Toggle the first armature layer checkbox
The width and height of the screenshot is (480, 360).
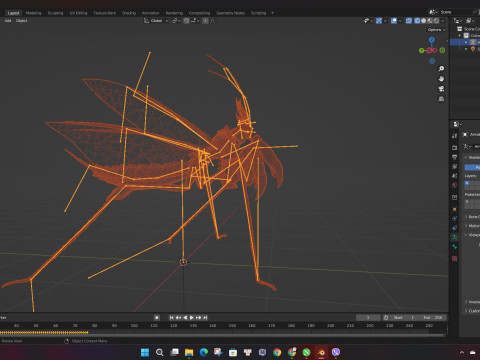[467, 183]
